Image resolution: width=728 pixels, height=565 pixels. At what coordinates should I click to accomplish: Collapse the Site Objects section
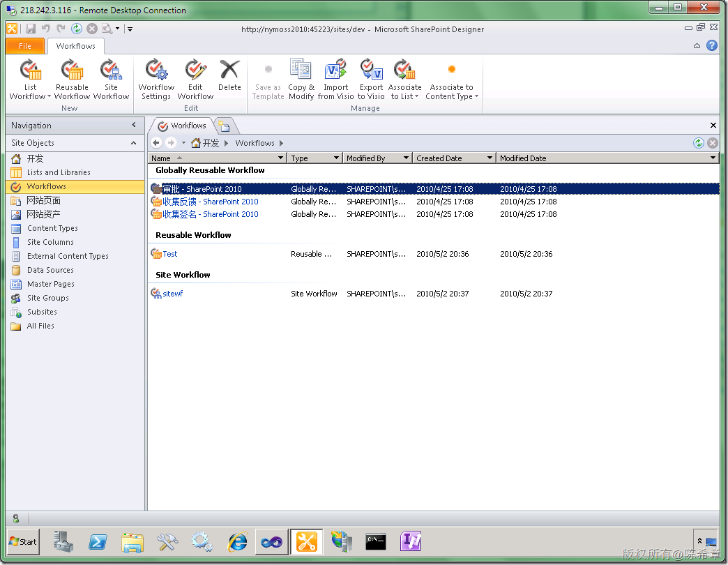click(x=134, y=143)
